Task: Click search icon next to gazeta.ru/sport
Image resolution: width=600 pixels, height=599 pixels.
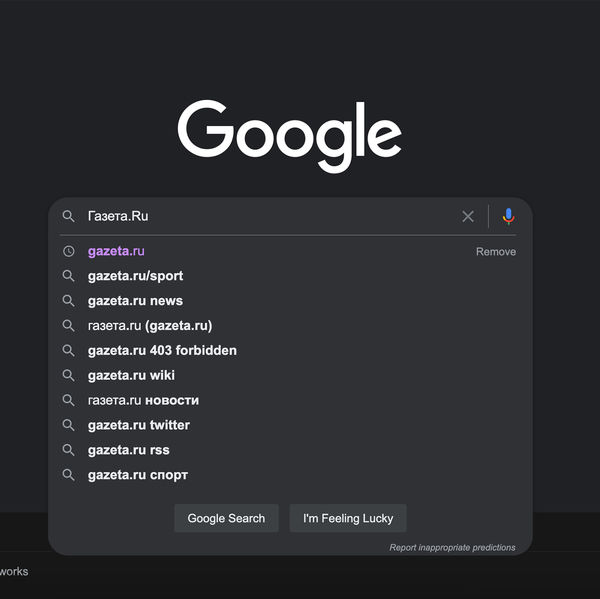Action: [x=68, y=276]
